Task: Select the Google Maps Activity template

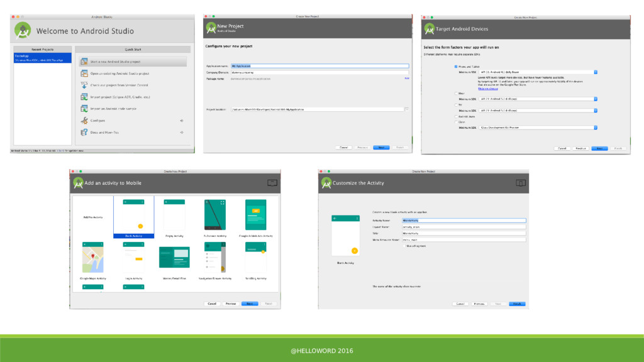Action: click(93, 261)
